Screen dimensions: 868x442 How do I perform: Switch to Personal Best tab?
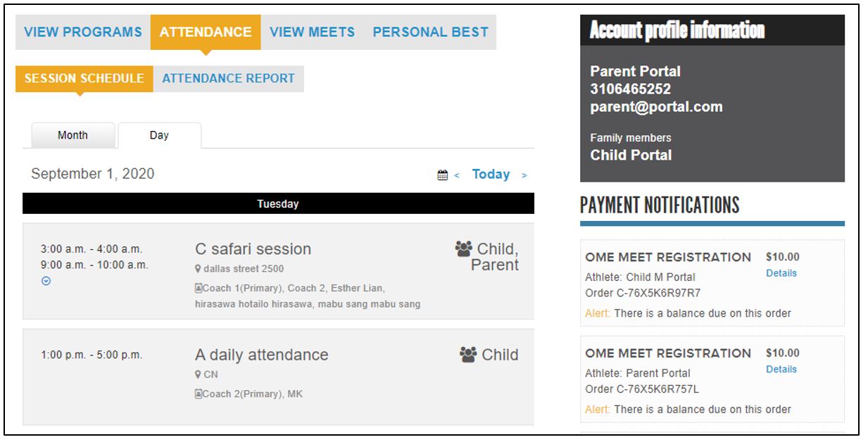(x=430, y=32)
